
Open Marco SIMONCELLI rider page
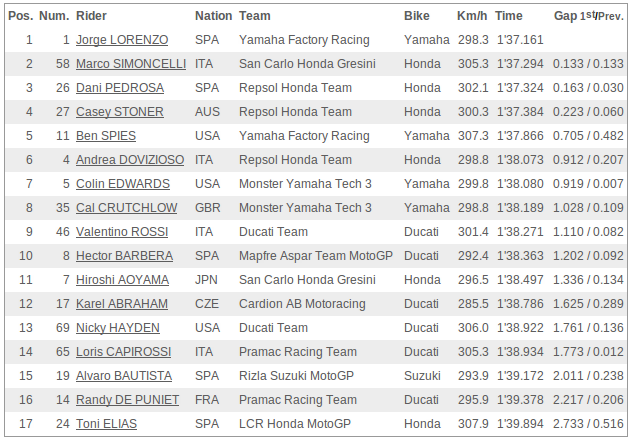pyautogui.click(x=131, y=64)
